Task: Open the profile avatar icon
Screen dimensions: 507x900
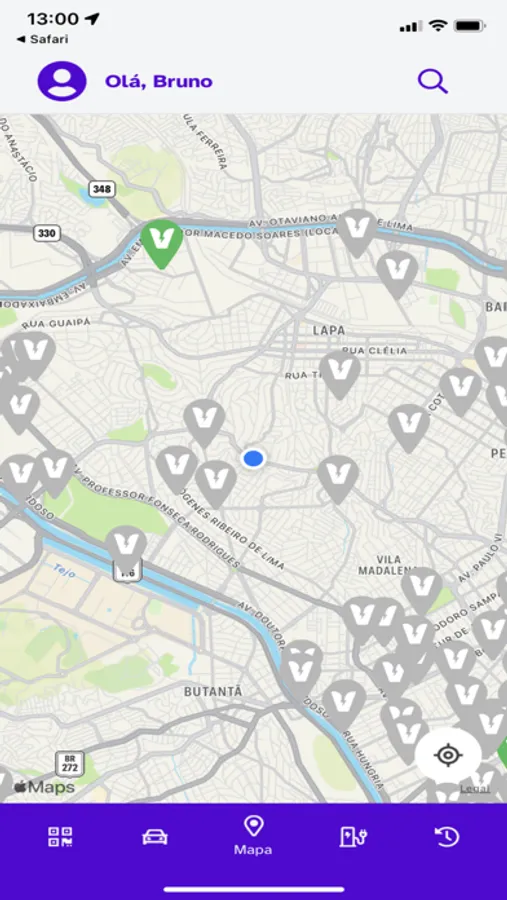Action: [x=62, y=81]
